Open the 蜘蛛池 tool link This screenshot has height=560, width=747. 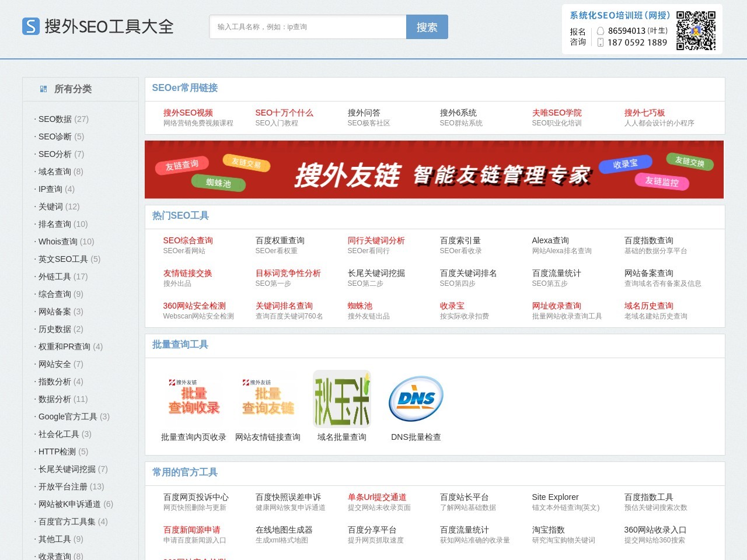coord(359,306)
